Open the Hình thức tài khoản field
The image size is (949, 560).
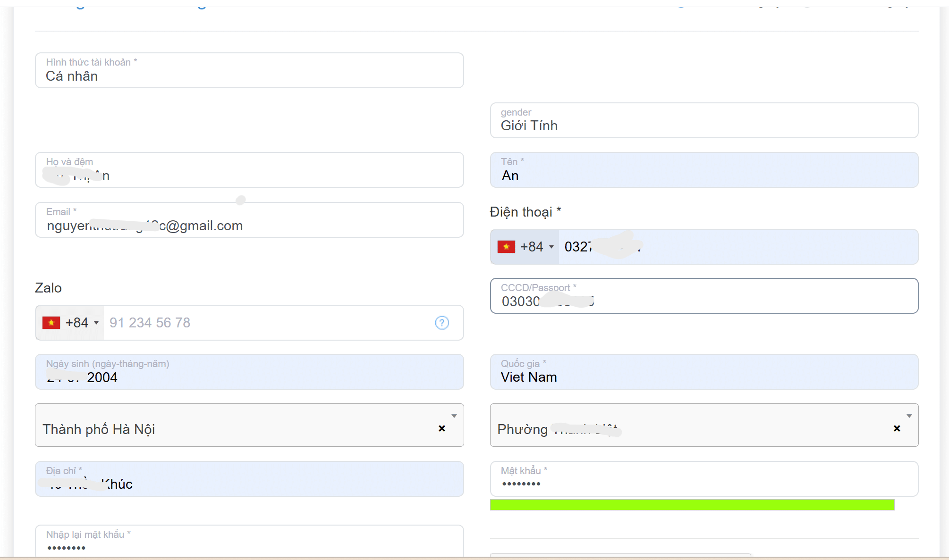coord(249,71)
